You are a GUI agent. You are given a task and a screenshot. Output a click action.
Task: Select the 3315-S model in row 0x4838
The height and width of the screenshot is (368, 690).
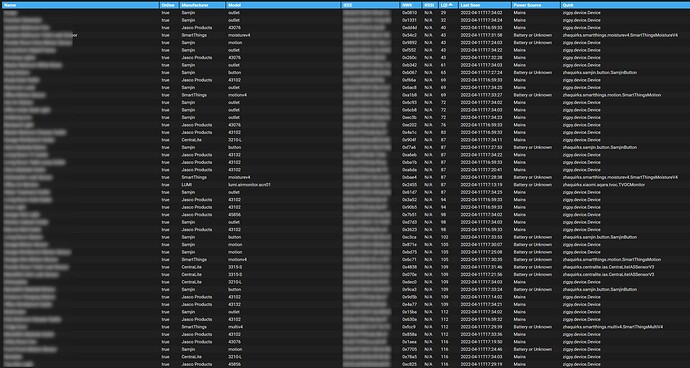pos(235,267)
